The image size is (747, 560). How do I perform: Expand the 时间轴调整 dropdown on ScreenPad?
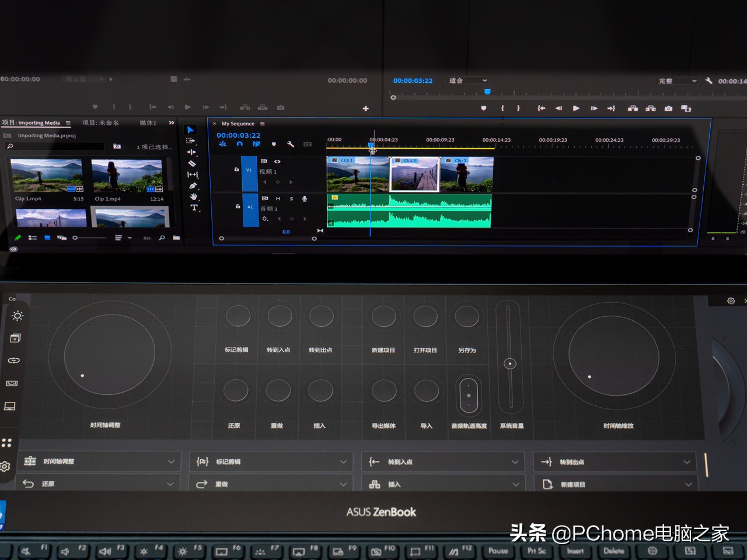[171, 461]
